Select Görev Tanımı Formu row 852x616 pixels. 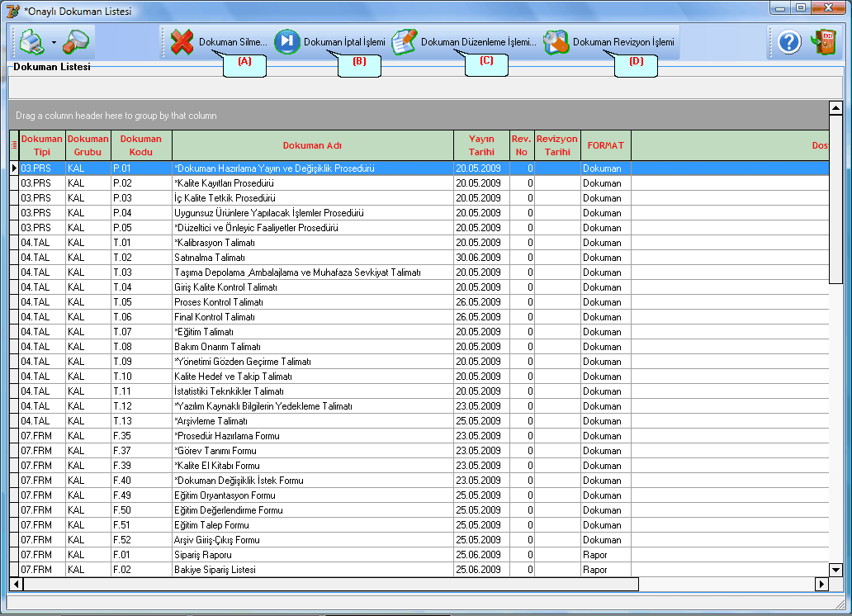[419, 451]
